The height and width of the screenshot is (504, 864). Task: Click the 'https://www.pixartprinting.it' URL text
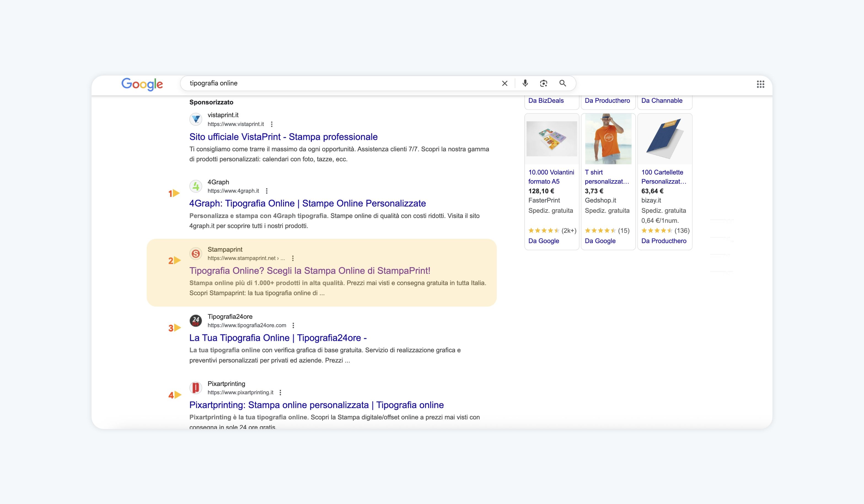pos(240,393)
